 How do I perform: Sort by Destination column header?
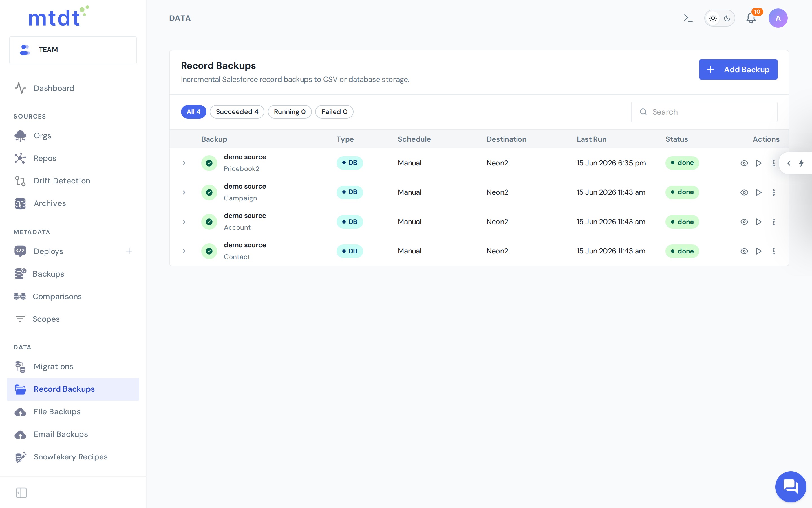point(506,139)
